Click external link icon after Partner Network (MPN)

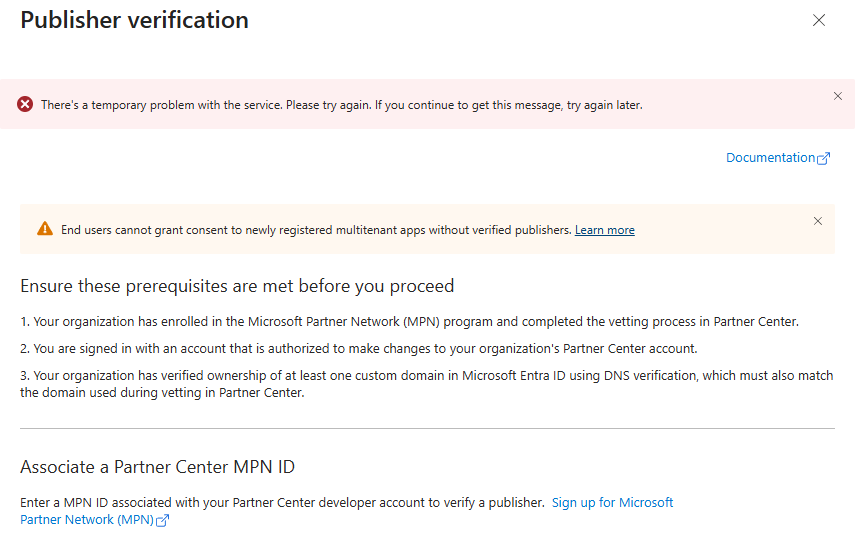pyautogui.click(x=162, y=520)
